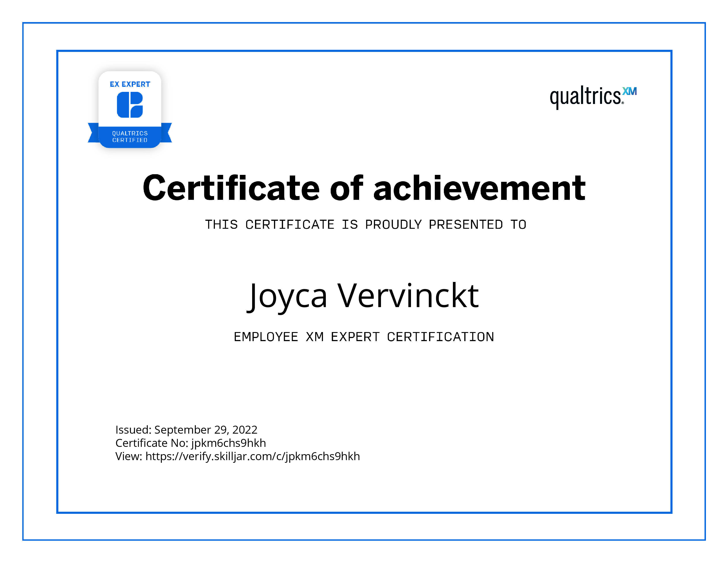This screenshot has width=728, height=563.
Task: Click 'QUALTRICS CERTIFIED' ribbon text on badge
Action: pos(130,137)
